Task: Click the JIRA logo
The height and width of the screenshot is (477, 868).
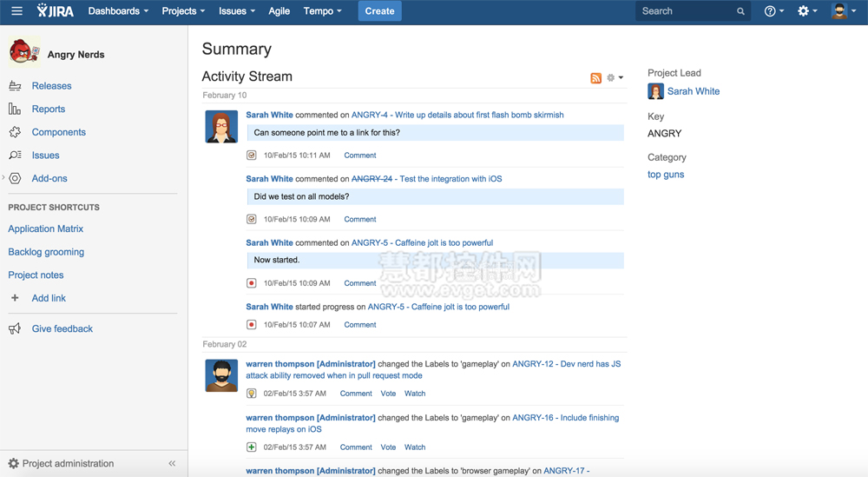Action: tap(56, 11)
